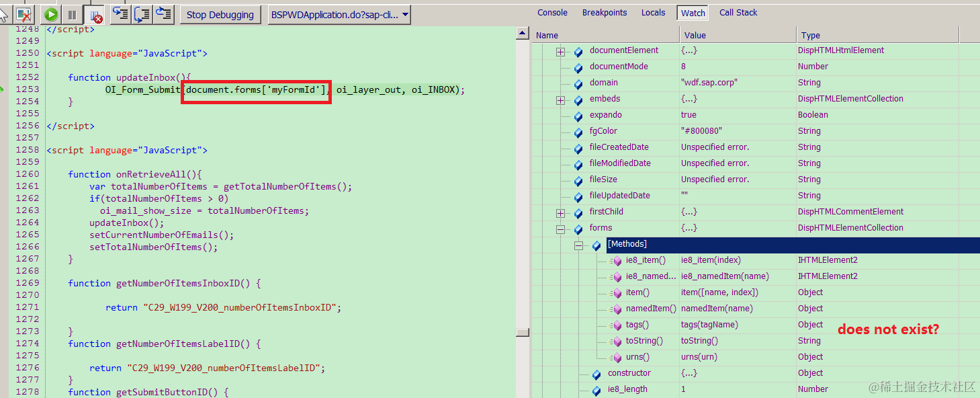This screenshot has height=398, width=980.
Task: Click the Step Out debug icon
Action: click(164, 14)
